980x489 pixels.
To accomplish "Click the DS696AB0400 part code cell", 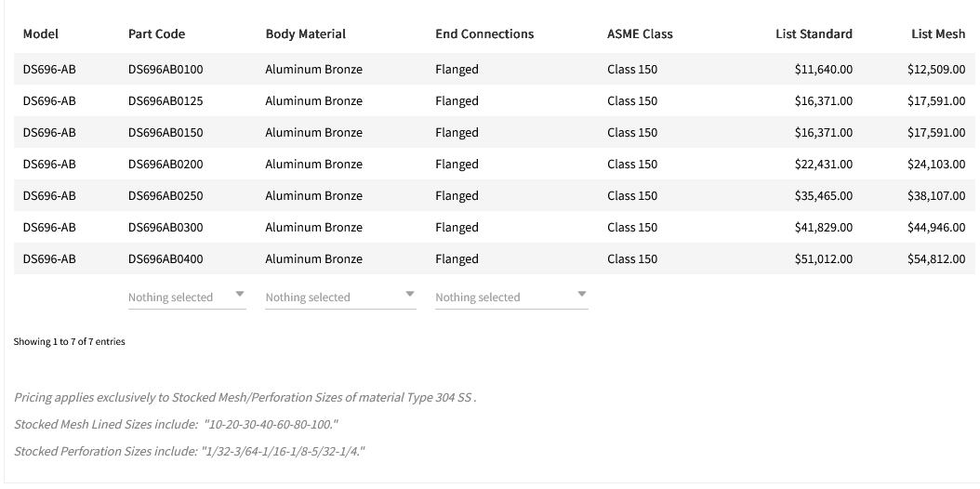I will pyautogui.click(x=166, y=259).
